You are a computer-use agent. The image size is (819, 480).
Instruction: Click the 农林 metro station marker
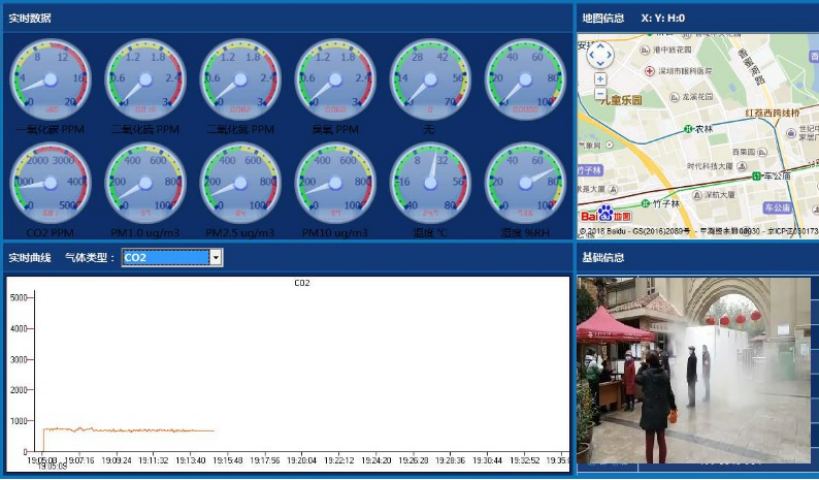(689, 129)
